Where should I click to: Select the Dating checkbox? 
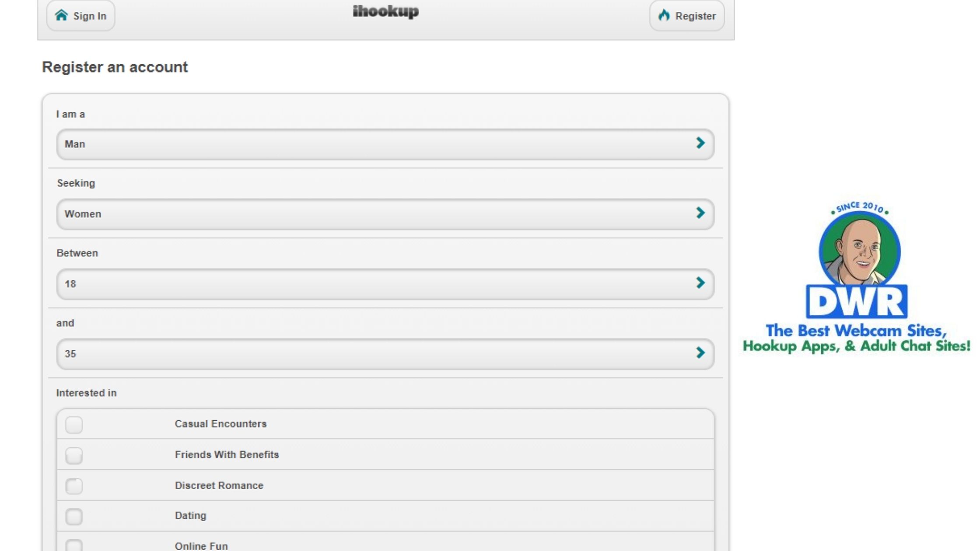[74, 517]
